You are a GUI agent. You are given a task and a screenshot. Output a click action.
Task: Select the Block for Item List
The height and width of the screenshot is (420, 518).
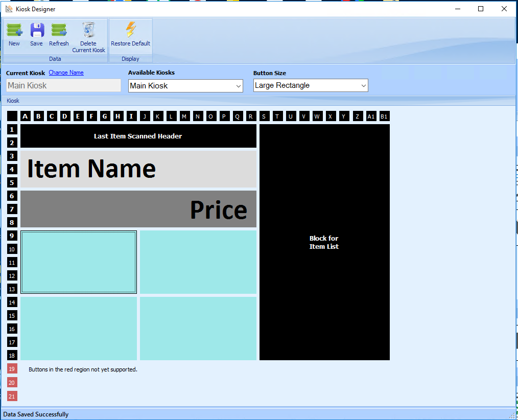pos(324,242)
